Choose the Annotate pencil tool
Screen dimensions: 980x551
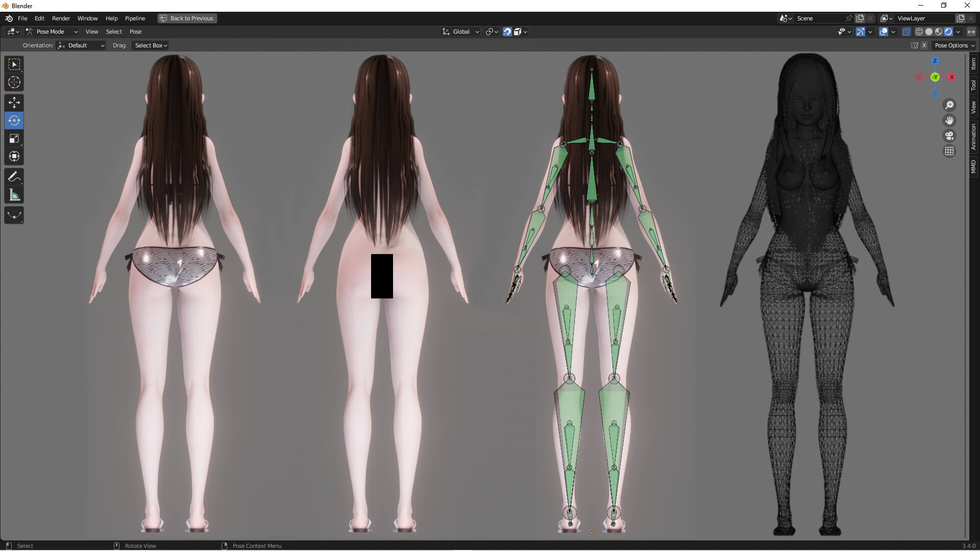[x=14, y=177]
